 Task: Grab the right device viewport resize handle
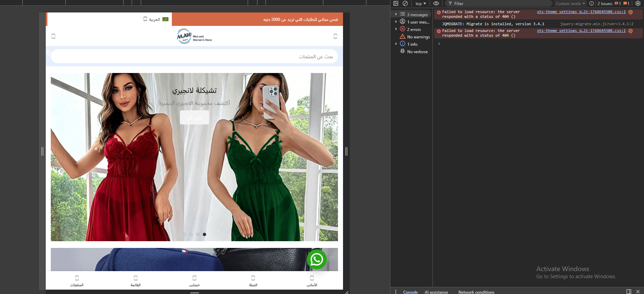point(346,151)
